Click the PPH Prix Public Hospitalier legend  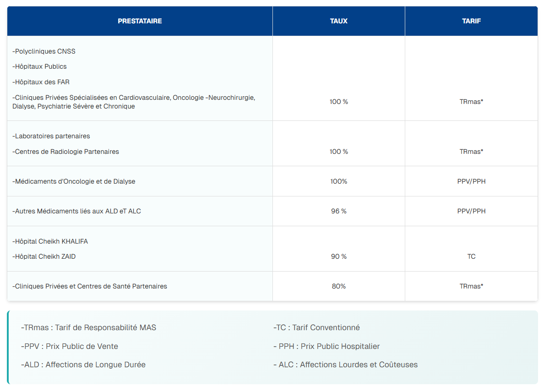326,346
